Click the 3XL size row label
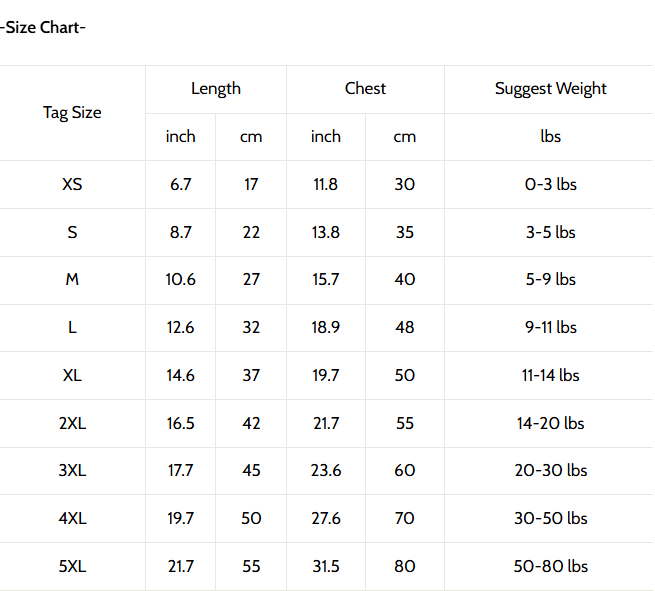This screenshot has width=655, height=591. coord(72,471)
